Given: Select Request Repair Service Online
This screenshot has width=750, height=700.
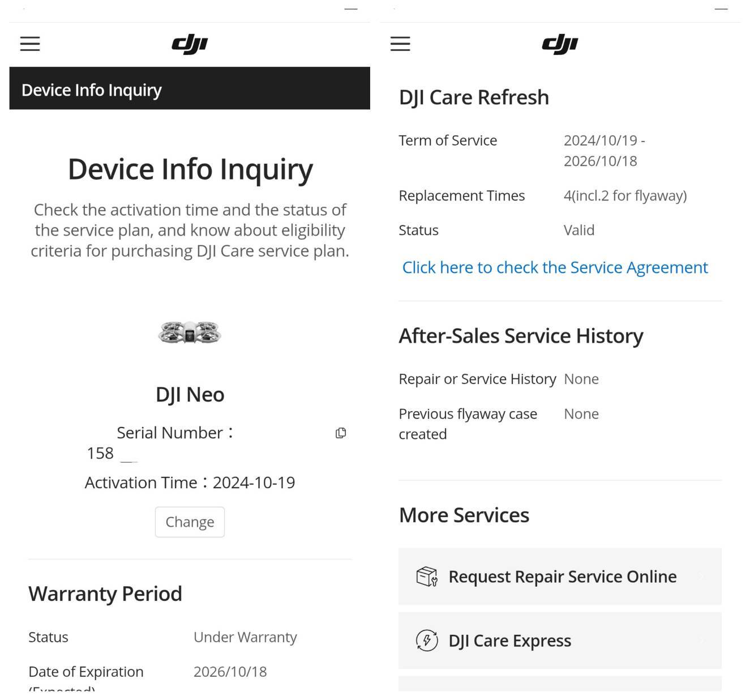Looking at the screenshot, I should [x=562, y=577].
